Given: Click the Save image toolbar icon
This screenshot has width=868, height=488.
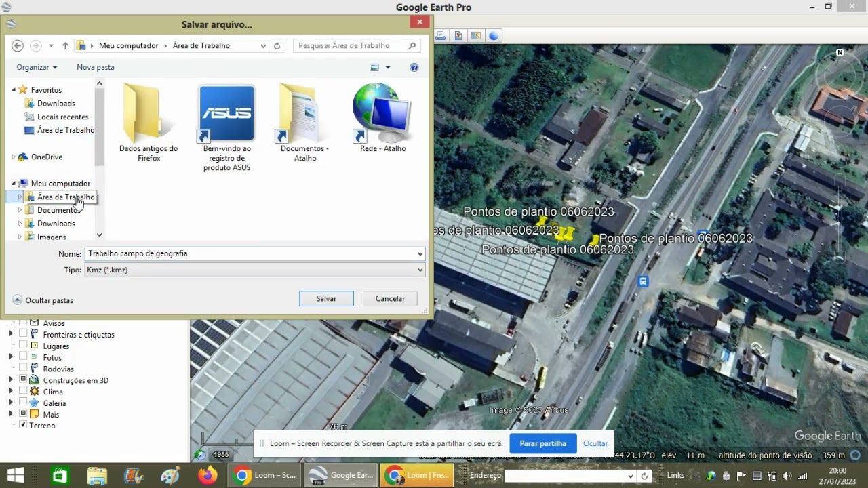Looking at the screenshot, I should [x=459, y=36].
